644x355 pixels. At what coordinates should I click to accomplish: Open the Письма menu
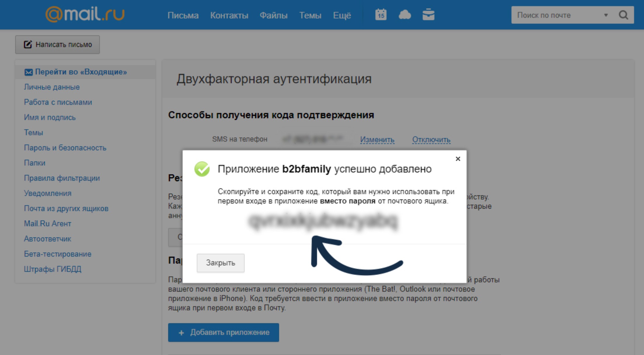pos(183,15)
